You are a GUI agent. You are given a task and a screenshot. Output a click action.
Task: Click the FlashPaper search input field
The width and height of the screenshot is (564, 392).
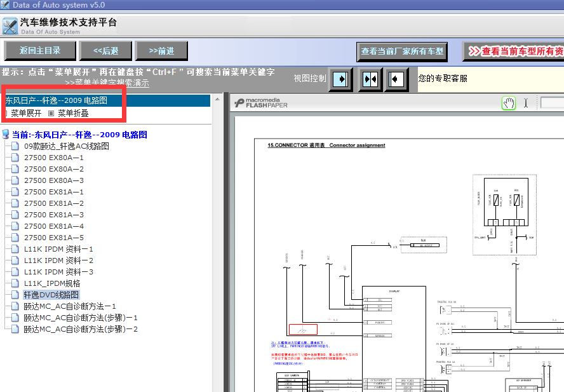pyautogui.click(x=552, y=104)
